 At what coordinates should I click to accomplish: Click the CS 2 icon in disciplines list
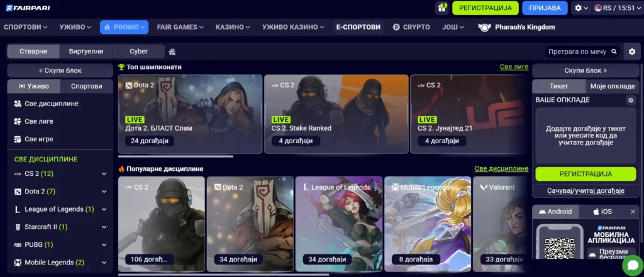point(17,173)
